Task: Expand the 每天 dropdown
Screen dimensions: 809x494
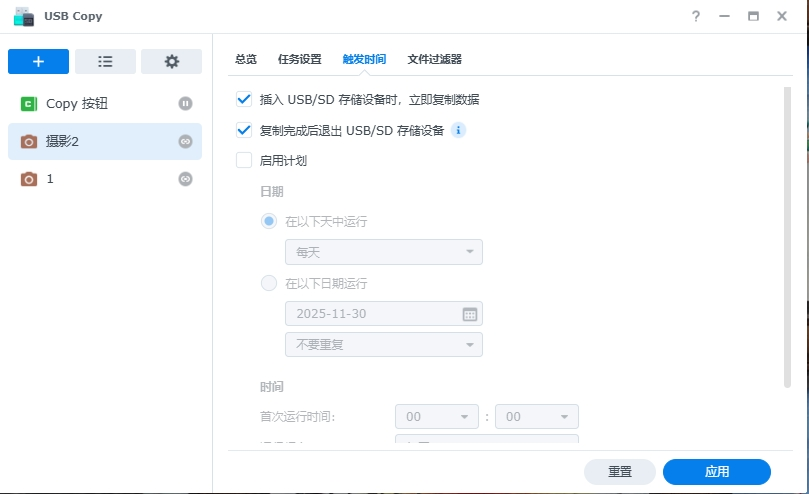Action: click(383, 252)
